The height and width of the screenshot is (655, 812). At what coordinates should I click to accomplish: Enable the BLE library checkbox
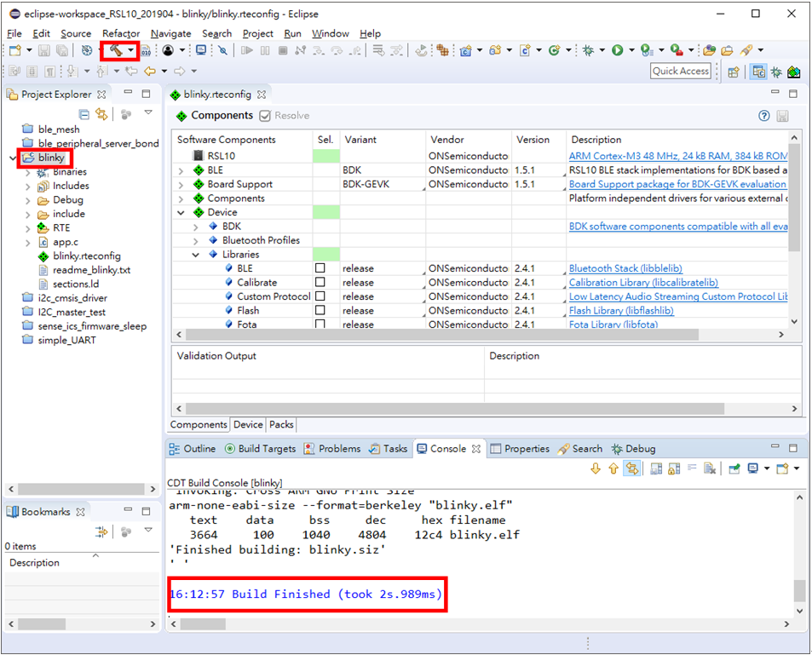coord(320,268)
